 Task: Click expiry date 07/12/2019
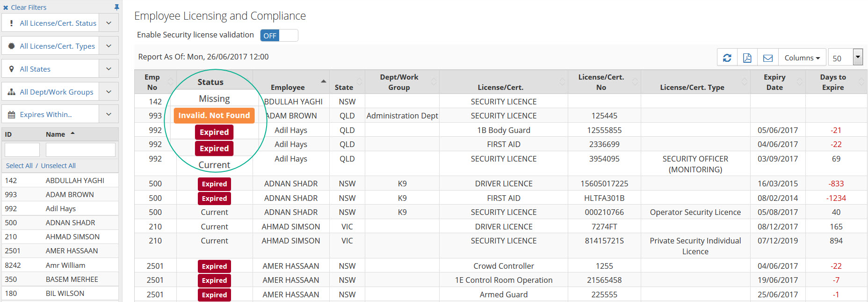pyautogui.click(x=778, y=241)
